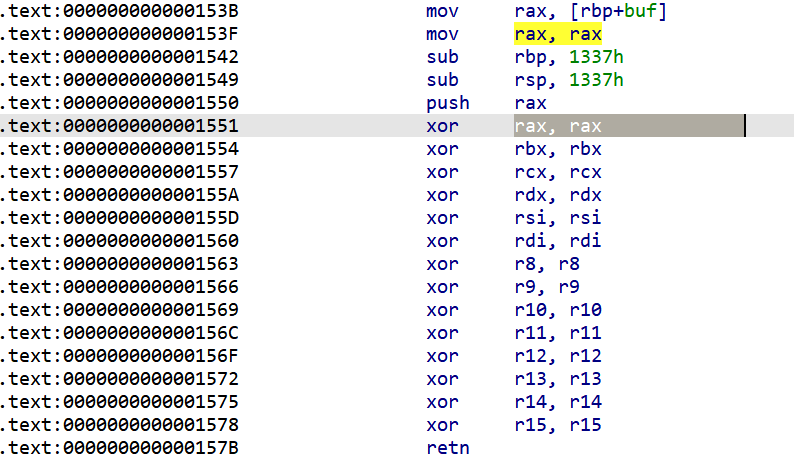The image size is (794, 458).
Task: Select address .text:0000000000001566
Action: pyautogui.click(x=119, y=287)
